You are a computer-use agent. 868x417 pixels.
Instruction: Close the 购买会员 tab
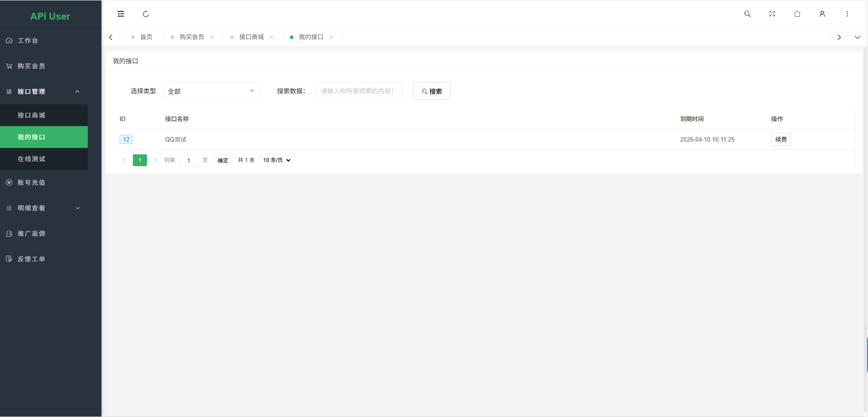212,37
